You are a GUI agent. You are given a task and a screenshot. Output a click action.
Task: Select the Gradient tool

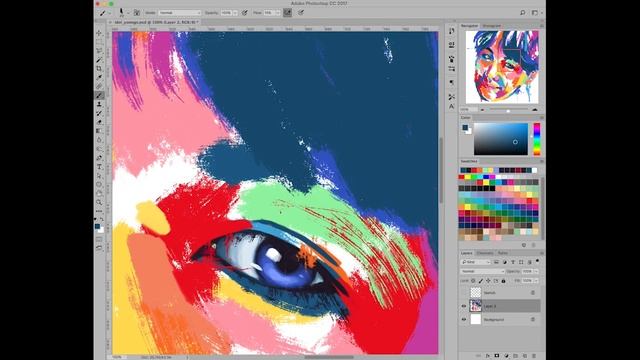99,131
